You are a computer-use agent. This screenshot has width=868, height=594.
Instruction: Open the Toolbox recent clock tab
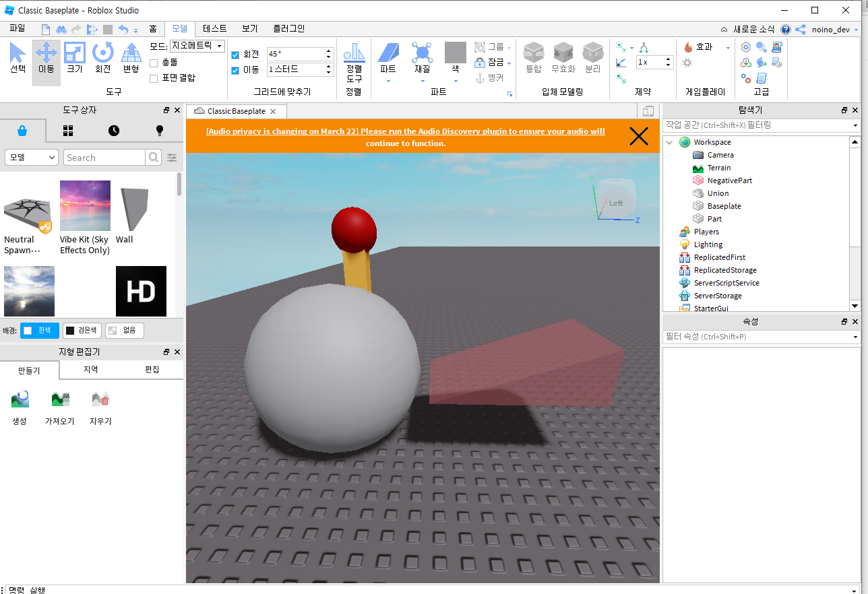[114, 131]
